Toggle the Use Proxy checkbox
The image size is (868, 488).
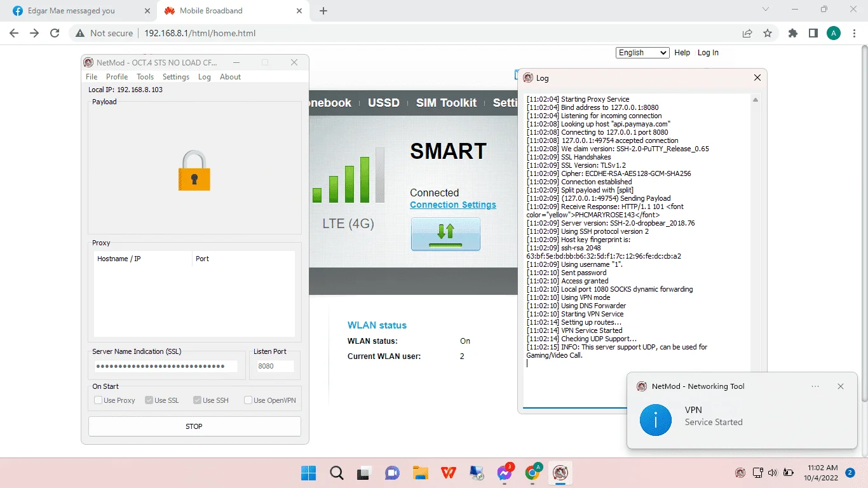98,400
